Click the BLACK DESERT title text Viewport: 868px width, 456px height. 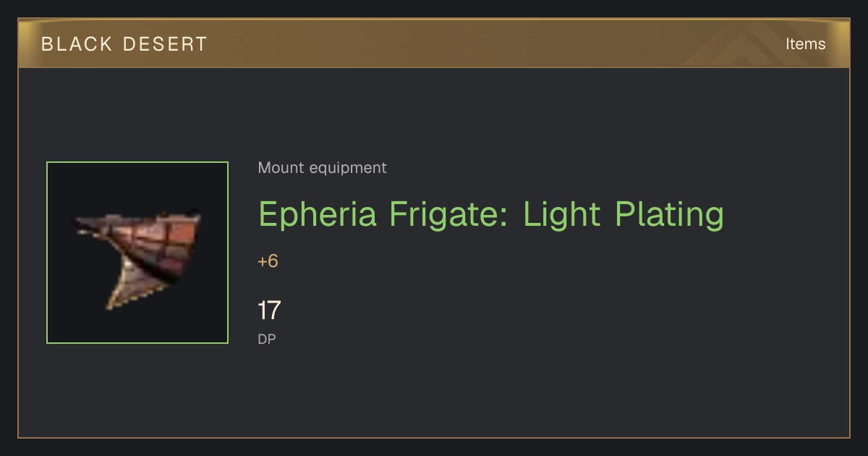click(124, 43)
